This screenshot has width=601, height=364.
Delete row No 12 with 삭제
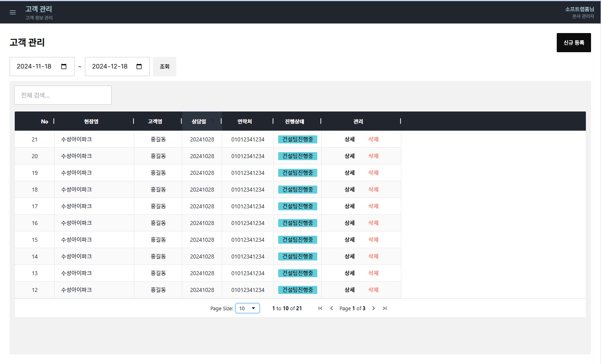pos(373,290)
